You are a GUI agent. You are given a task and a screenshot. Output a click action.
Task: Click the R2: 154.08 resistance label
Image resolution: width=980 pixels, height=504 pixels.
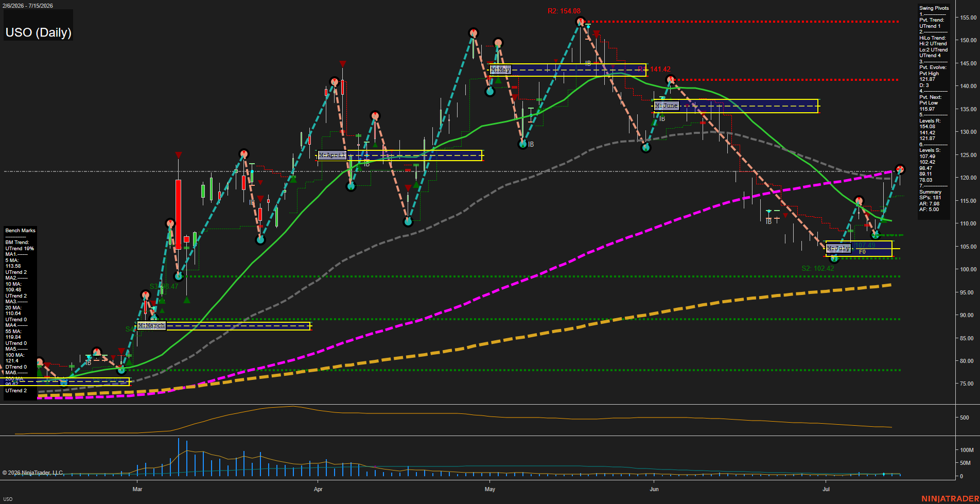coord(564,11)
